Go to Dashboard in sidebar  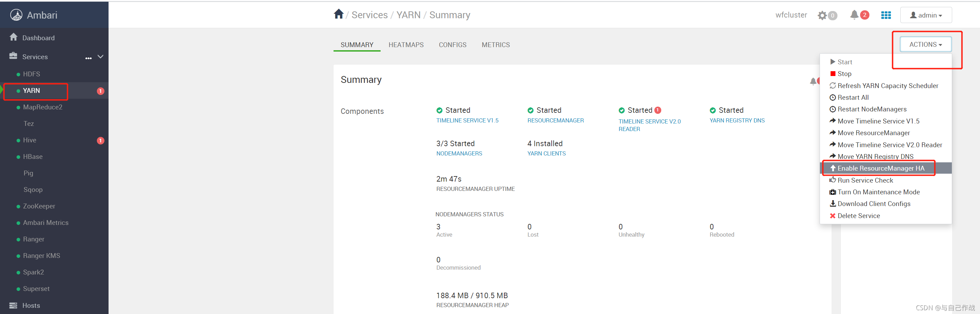38,38
